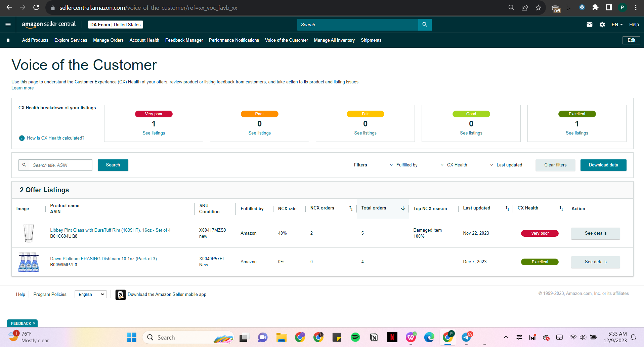Open Program Policies in the footer

(50, 295)
